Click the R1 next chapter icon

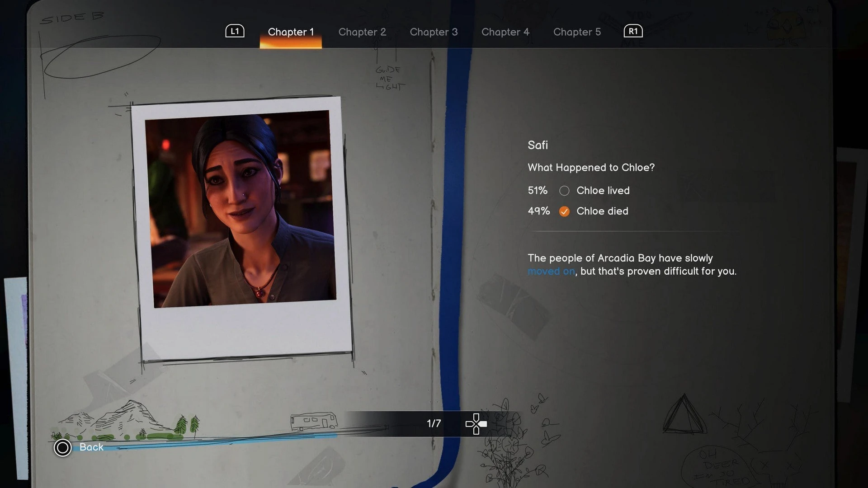[x=633, y=31]
